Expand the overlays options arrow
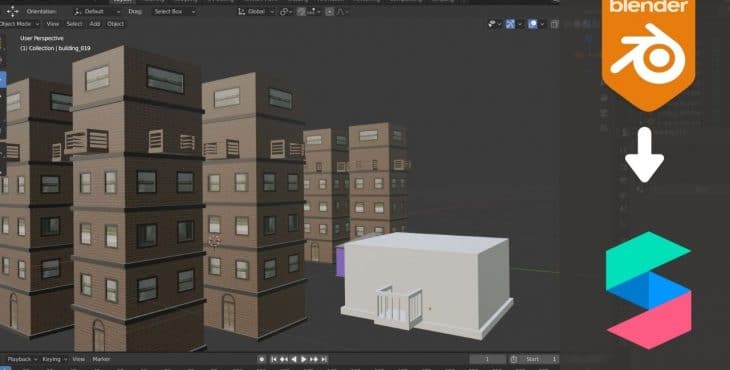The width and height of the screenshot is (730, 370). tap(542, 24)
